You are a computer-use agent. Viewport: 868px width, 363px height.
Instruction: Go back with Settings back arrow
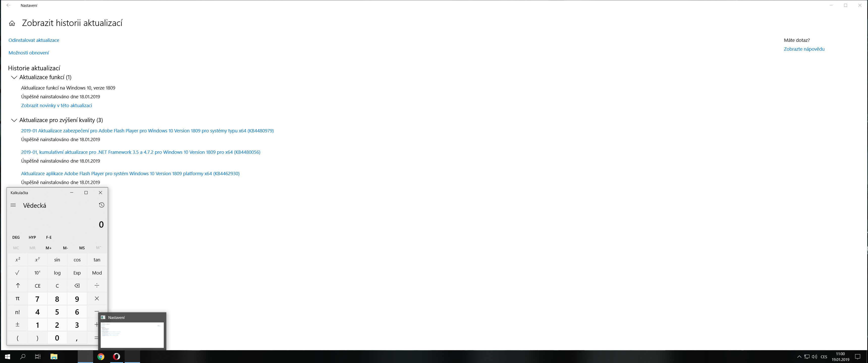[x=8, y=5]
